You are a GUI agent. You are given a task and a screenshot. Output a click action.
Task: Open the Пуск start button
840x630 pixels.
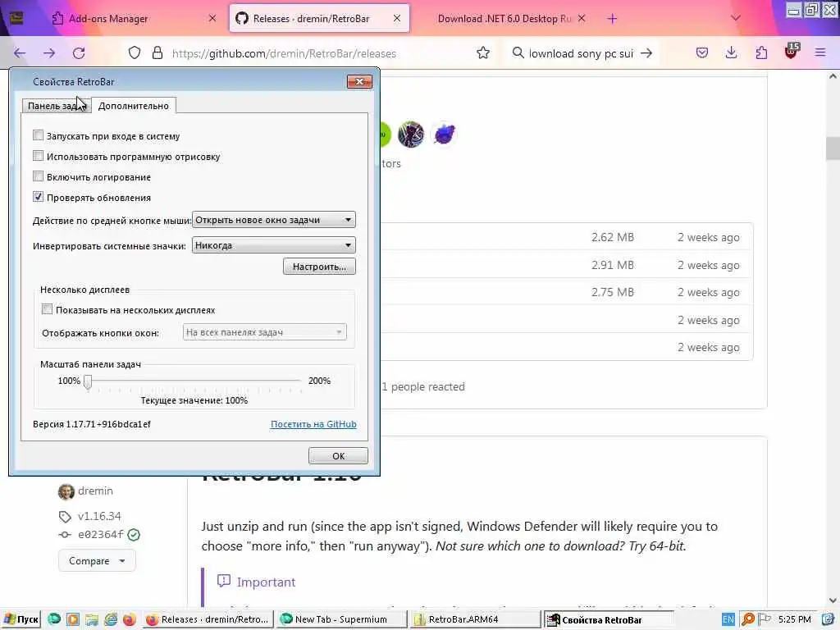[x=21, y=620]
